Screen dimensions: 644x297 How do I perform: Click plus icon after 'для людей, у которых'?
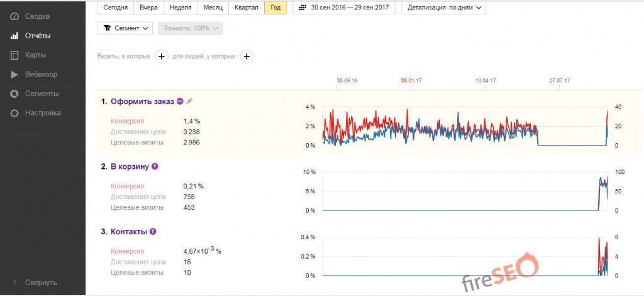pos(247,57)
